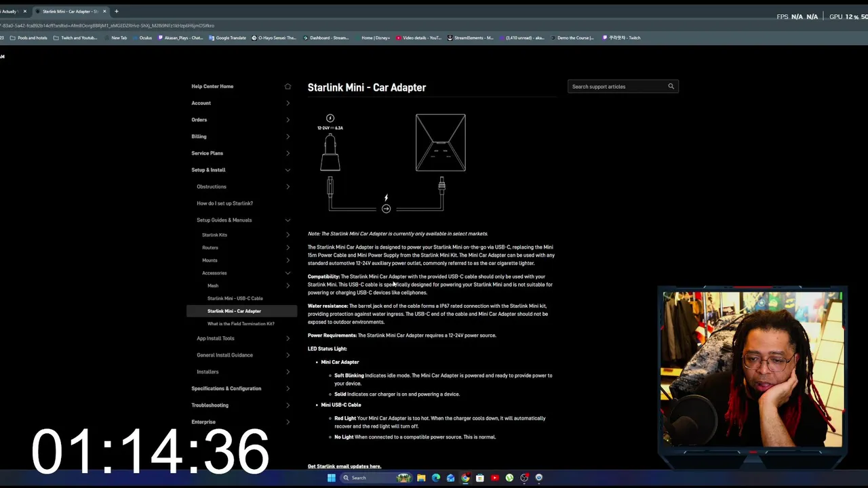868x488 pixels.
Task: Open the StreamElements bookmark
Action: (471, 38)
